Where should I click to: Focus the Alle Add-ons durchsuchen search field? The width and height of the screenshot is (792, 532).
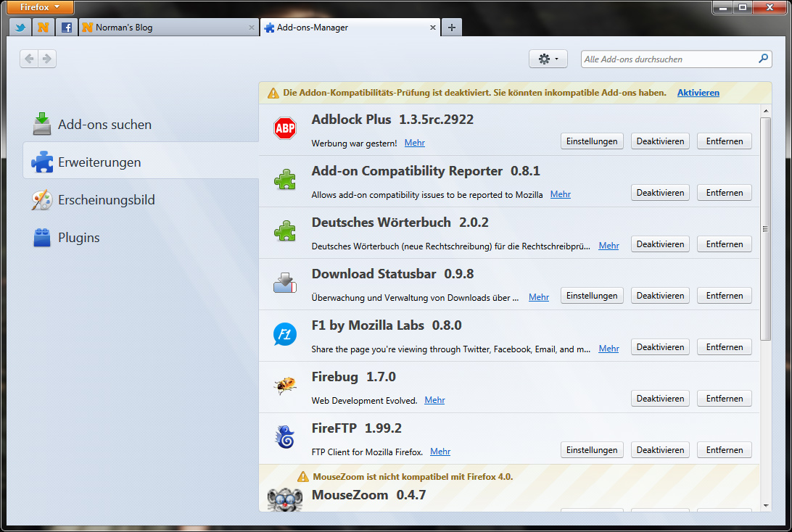[677, 59]
